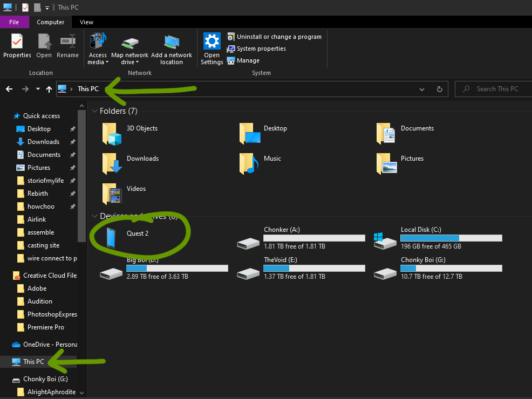Switch to the View ribbon tab
Image resolution: width=532 pixels, height=399 pixels.
pyautogui.click(x=86, y=22)
